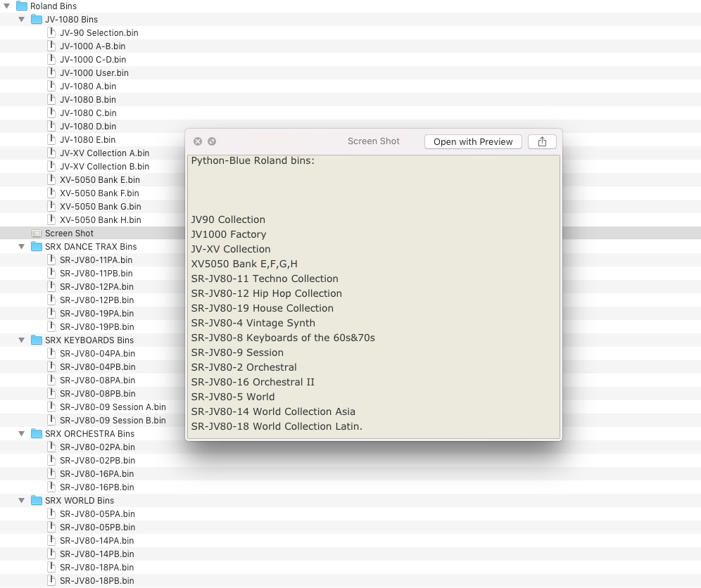Viewport: 701px width, 588px height.
Task: Click the JV-1080 C.bin file icon
Action: pos(51,113)
